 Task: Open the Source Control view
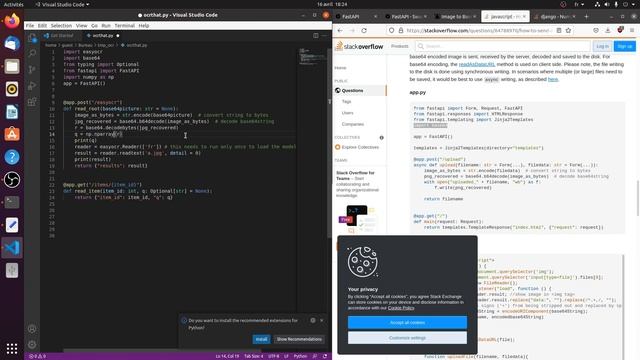pyautogui.click(x=32, y=69)
